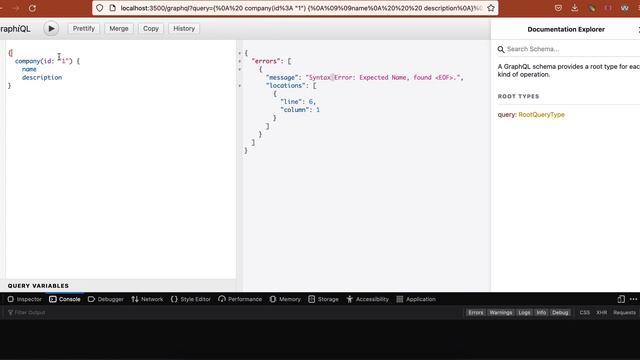640x360 pixels.
Task: Switch to the Storage devtools tab
Action: coord(323,299)
